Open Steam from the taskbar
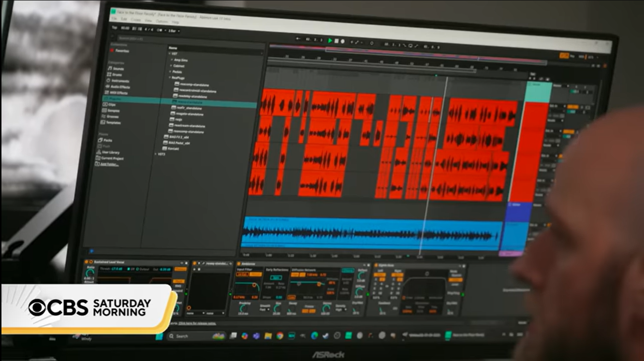The height and width of the screenshot is (361, 644). 326,335
